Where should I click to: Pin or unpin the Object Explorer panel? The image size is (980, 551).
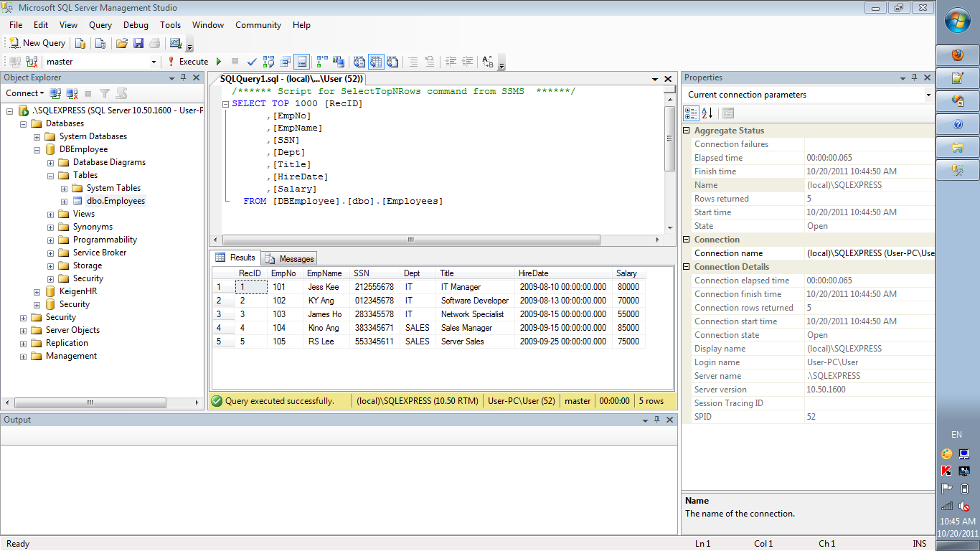[184, 77]
